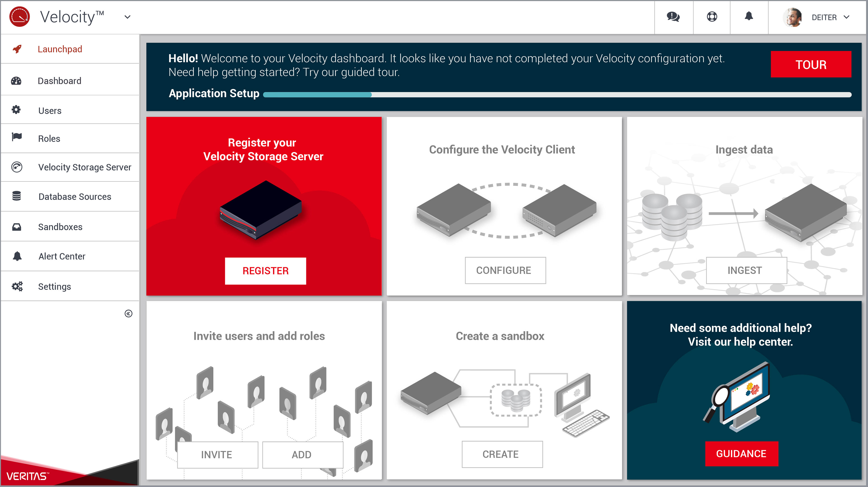Image resolution: width=868 pixels, height=487 pixels.
Task: Open the DEITER user menu dropdown
Action: (x=847, y=17)
